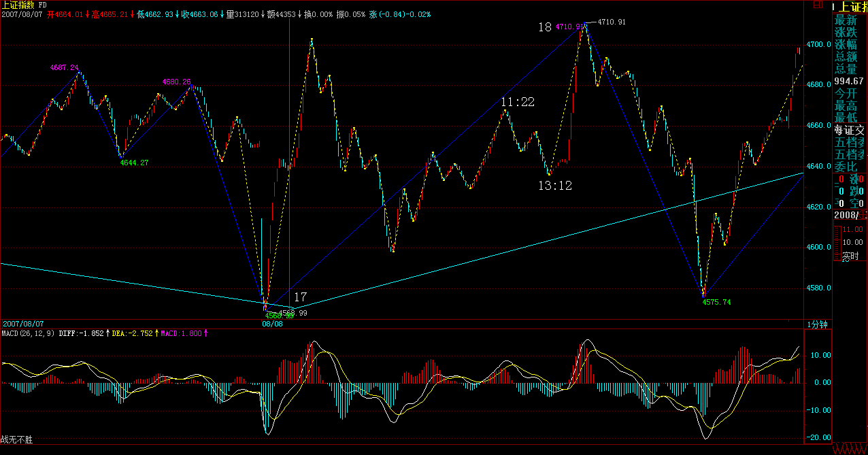
Task: Click the red zigzag icon at bottom-right corner
Action: pyautogui.click(x=850, y=450)
